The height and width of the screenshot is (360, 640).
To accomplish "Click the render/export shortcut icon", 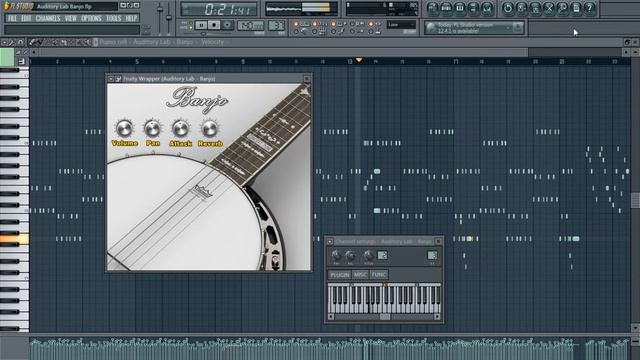I will 535,8.
